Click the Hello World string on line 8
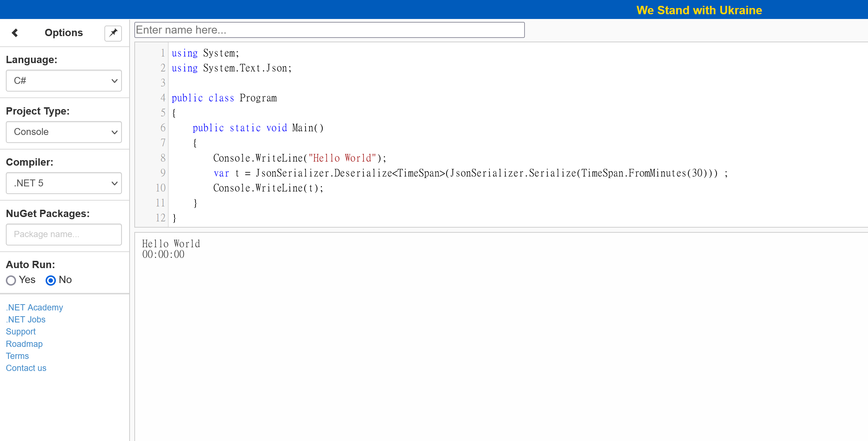The height and width of the screenshot is (441, 868). tap(342, 158)
